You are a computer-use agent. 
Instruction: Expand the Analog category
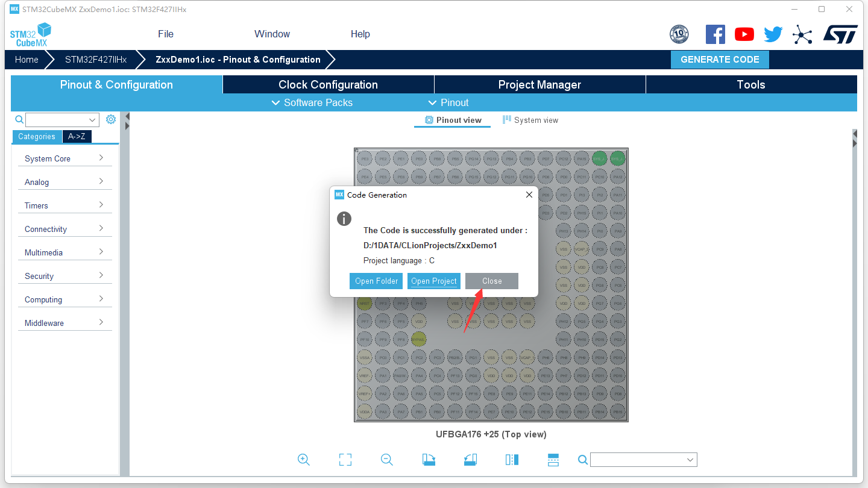(65, 182)
